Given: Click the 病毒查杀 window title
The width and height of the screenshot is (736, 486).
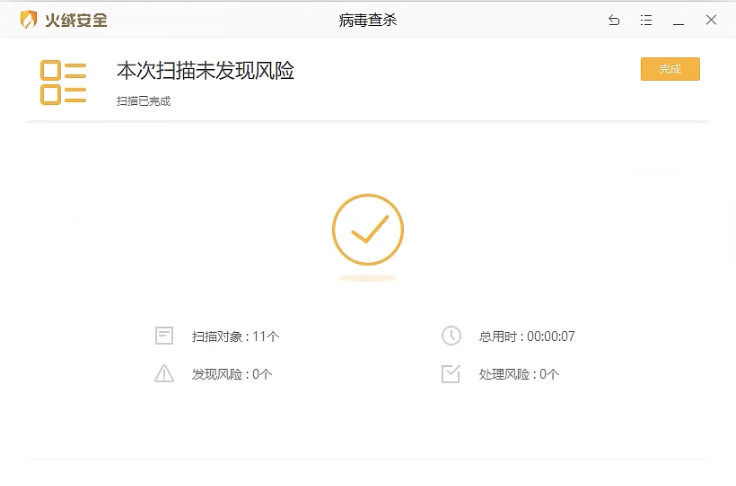Looking at the screenshot, I should click(x=368, y=20).
